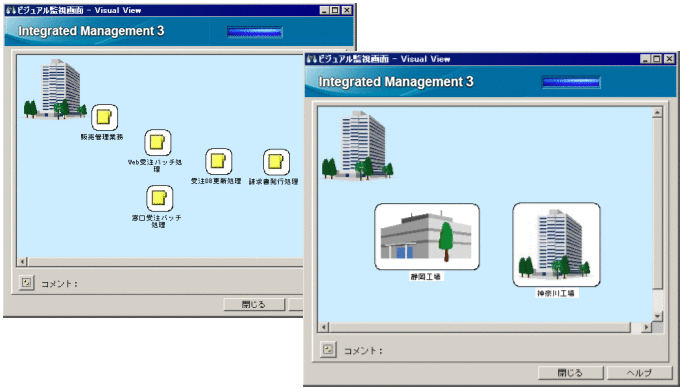Open the 神奈川工場 building thumbnail
This screenshot has height=389, width=683.
click(x=556, y=244)
